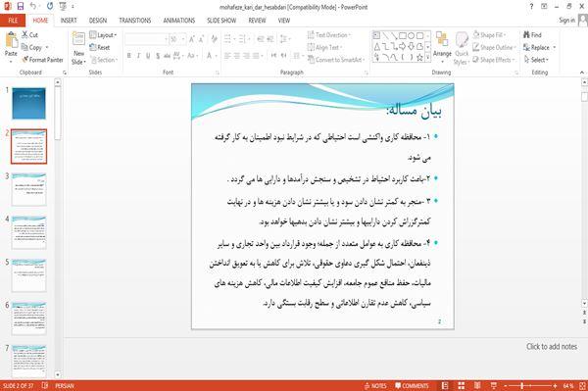Increase font size
The image size is (588, 391).
[x=192, y=39]
